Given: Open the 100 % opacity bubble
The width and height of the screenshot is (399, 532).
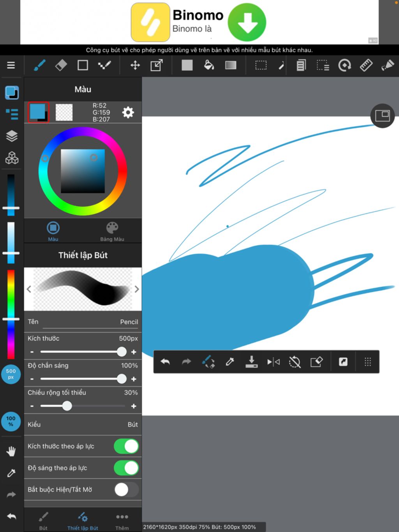Looking at the screenshot, I should click(11, 421).
